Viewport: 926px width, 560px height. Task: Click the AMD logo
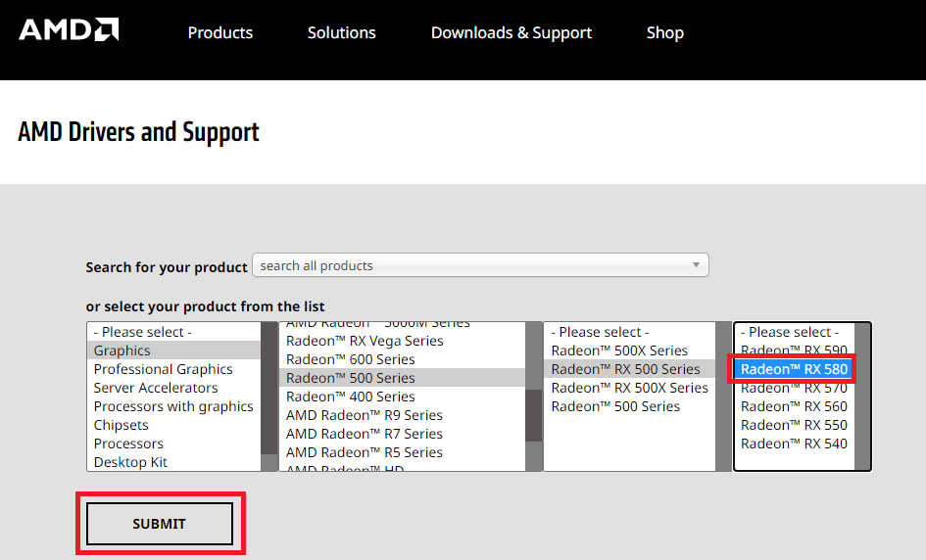[69, 29]
